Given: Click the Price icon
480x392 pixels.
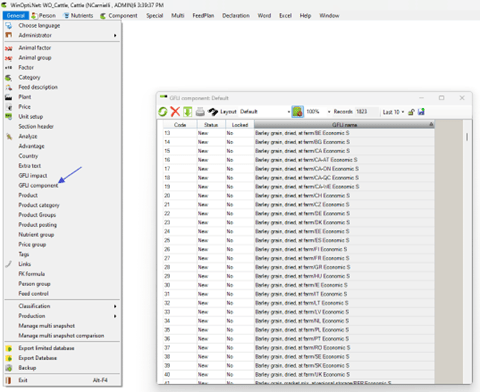Looking at the screenshot, I should 9,107.
